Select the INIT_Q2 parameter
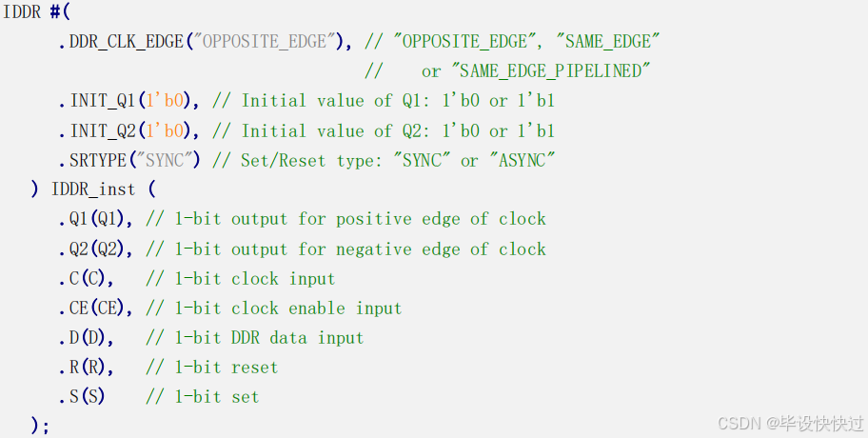Viewport: 868px width, 438px height. 102,130
